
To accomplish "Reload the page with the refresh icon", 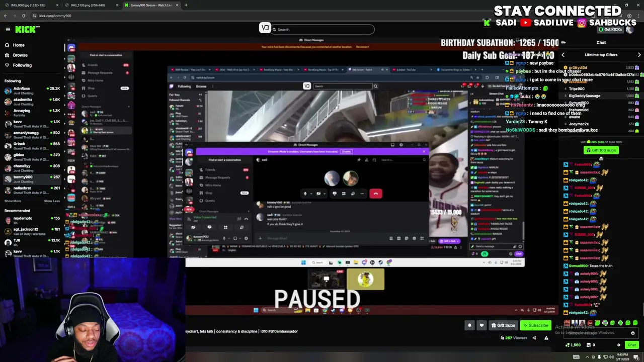I will pyautogui.click(x=23, y=16).
